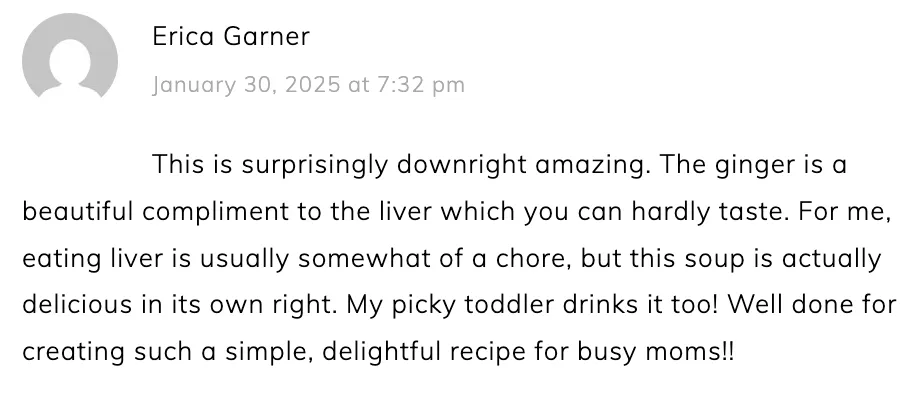922x402 pixels.
Task: Open Erica Garner's commenter name
Action: (231, 36)
